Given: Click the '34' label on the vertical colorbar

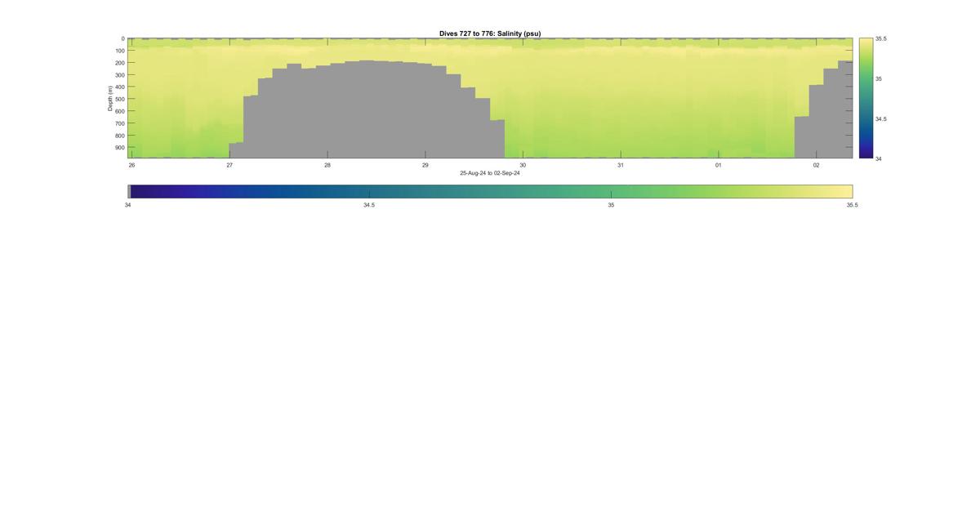Looking at the screenshot, I should (x=879, y=158).
